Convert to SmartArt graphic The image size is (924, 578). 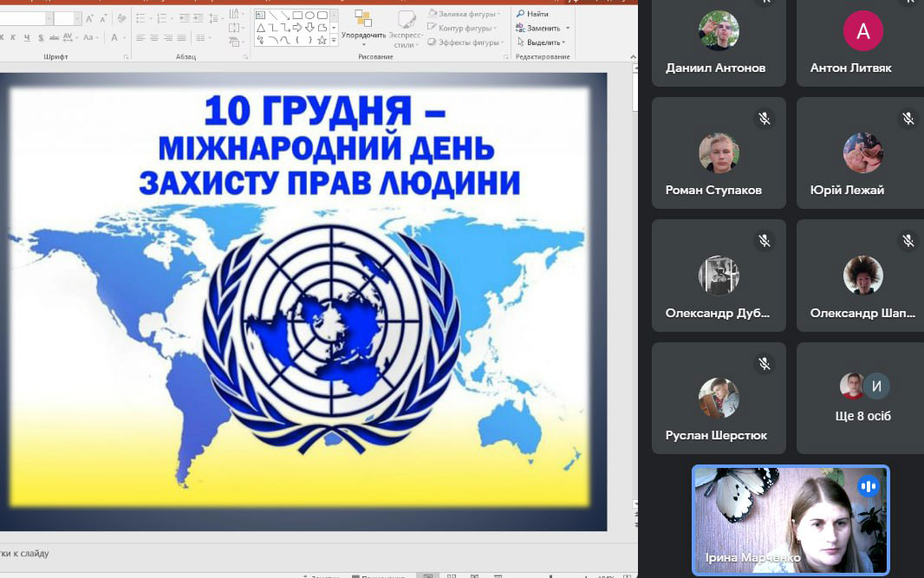235,42
